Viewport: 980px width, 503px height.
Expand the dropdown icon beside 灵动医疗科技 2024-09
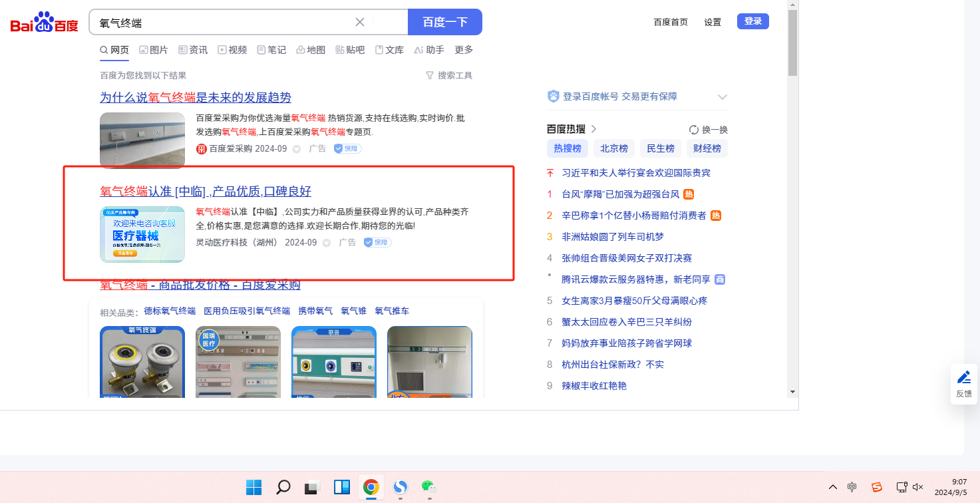click(327, 243)
